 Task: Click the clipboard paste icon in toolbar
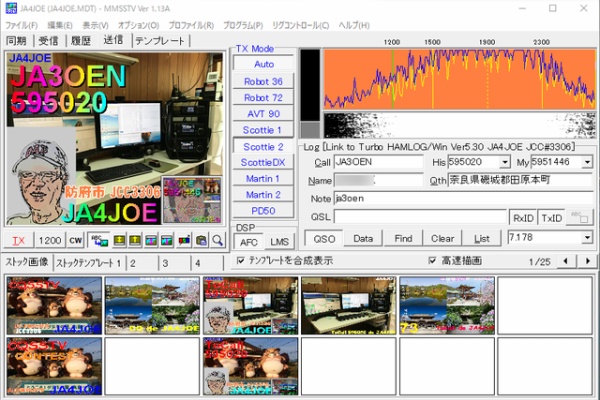coord(201,240)
